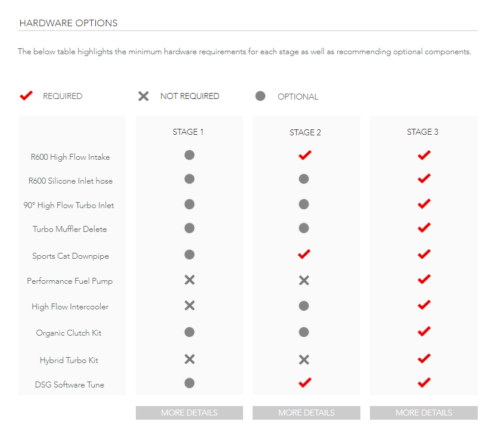Click the Hardware Options heading
This screenshot has height=437, width=504.
point(69,23)
